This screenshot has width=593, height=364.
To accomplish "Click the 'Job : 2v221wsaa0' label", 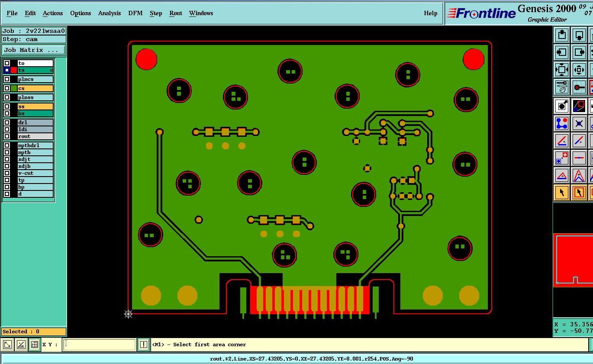I will [34, 31].
